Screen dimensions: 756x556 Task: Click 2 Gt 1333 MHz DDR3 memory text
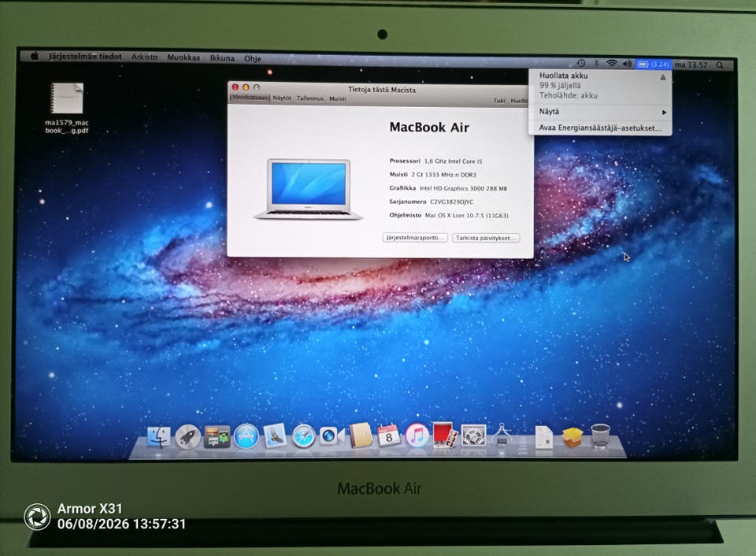click(x=443, y=175)
